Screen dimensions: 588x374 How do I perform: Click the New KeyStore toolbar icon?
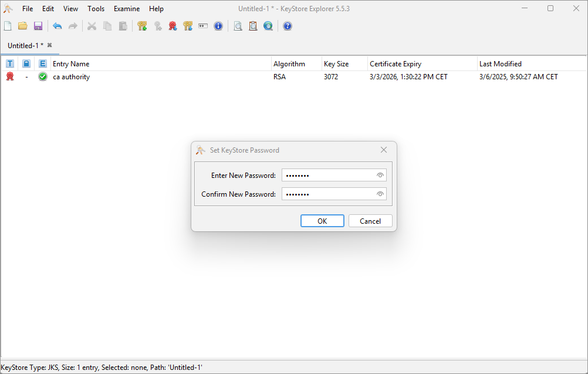click(8, 26)
